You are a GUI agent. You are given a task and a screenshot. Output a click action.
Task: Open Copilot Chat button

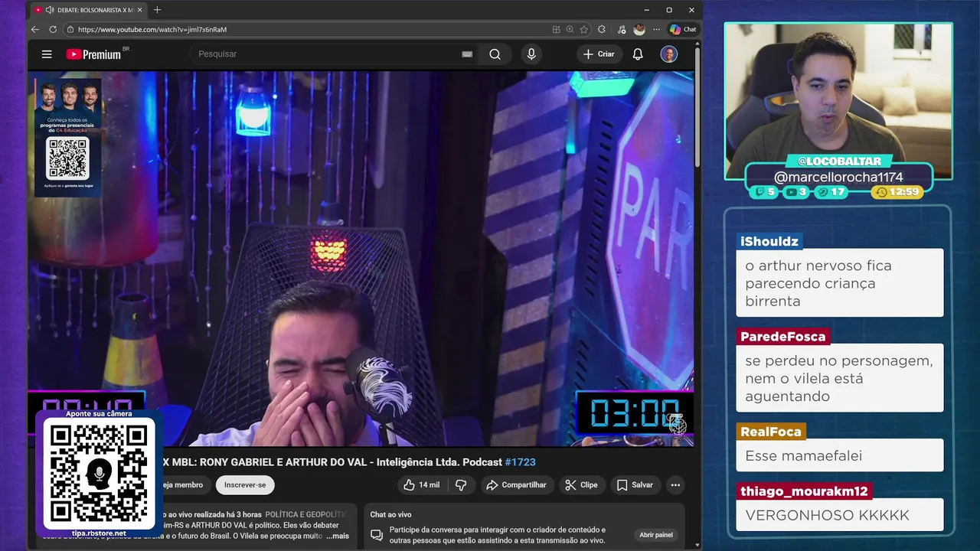(683, 29)
